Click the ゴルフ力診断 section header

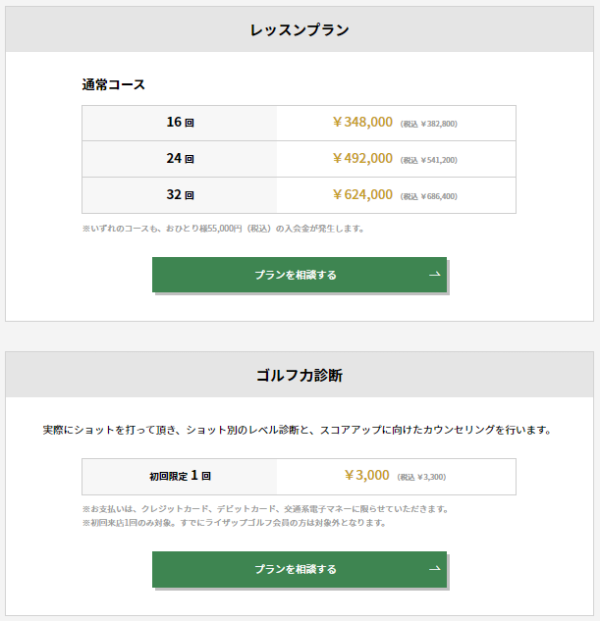(299, 375)
